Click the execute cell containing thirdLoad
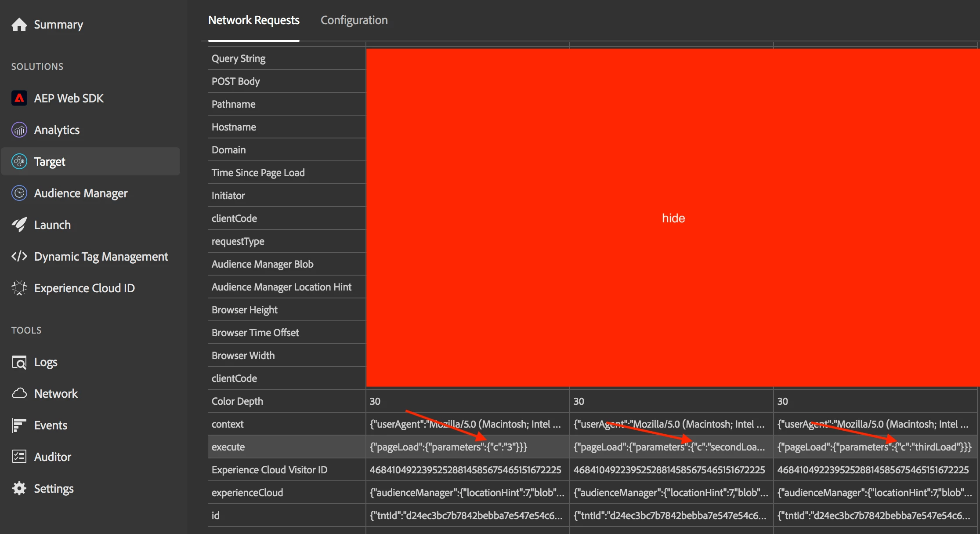Screen dimensions: 980x534 (x=874, y=447)
